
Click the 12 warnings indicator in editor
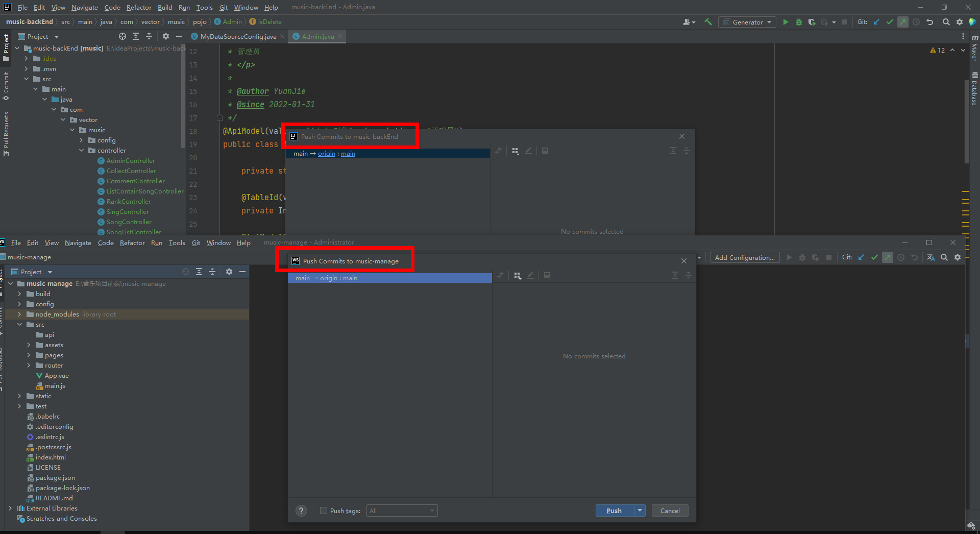[938, 50]
